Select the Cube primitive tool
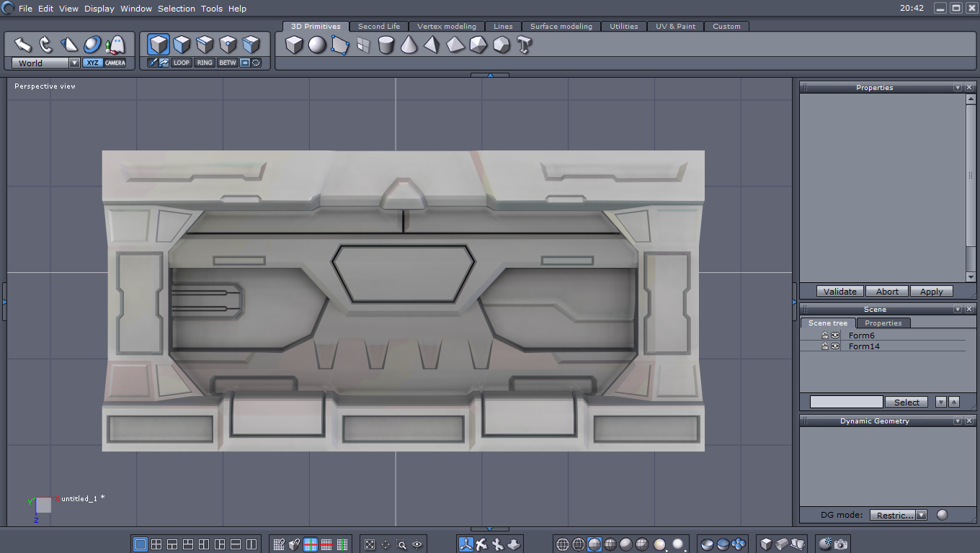The image size is (980, 553). pos(294,45)
